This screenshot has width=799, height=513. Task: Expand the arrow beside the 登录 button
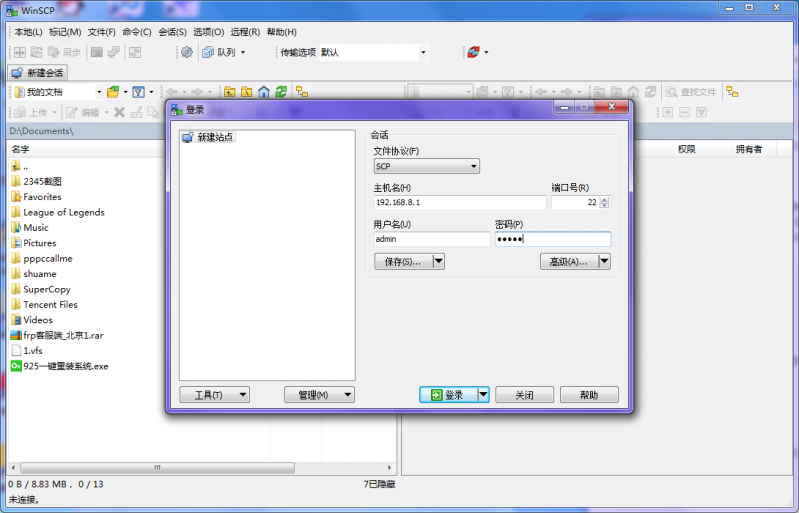483,395
